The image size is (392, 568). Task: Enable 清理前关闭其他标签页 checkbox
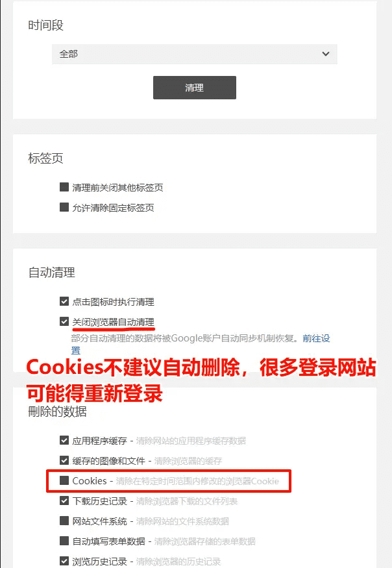click(x=64, y=188)
